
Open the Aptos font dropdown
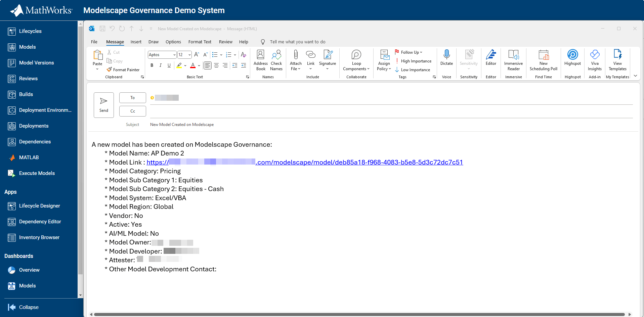point(174,54)
